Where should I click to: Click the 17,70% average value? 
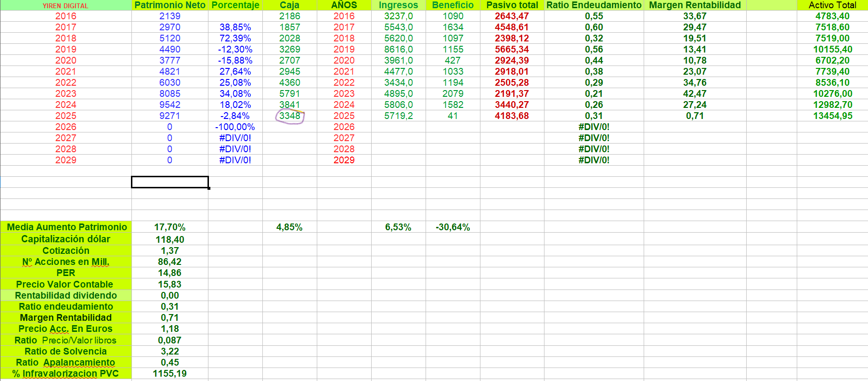(170, 227)
